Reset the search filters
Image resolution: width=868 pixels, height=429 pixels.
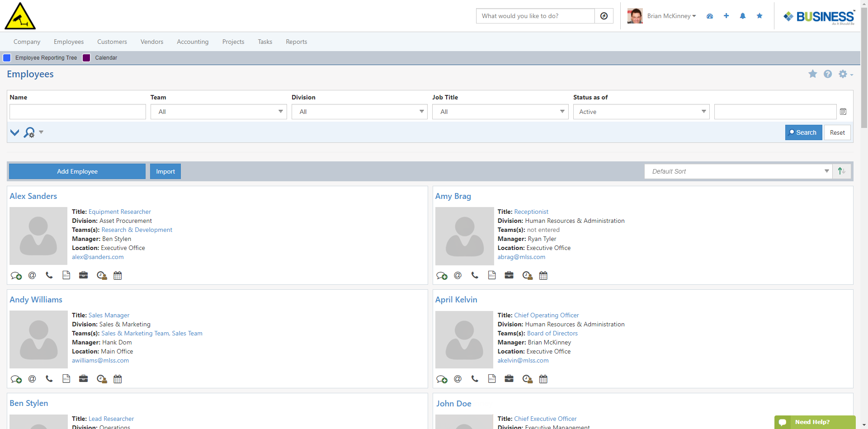837,132
